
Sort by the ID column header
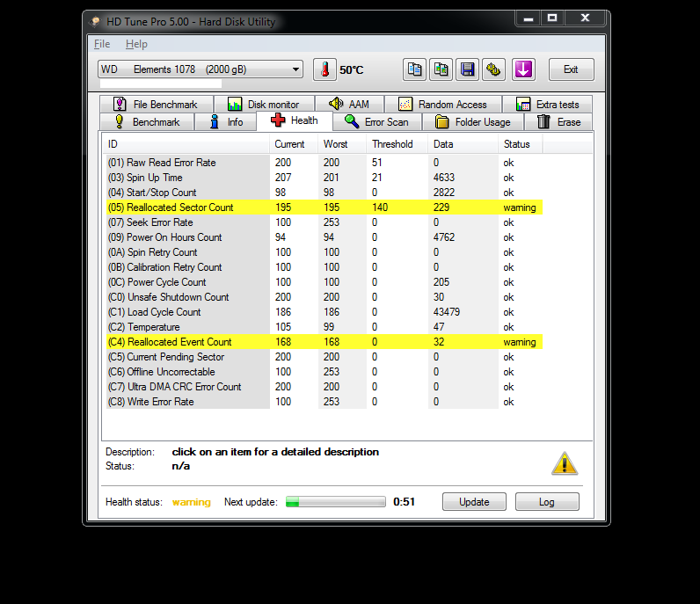[186, 144]
